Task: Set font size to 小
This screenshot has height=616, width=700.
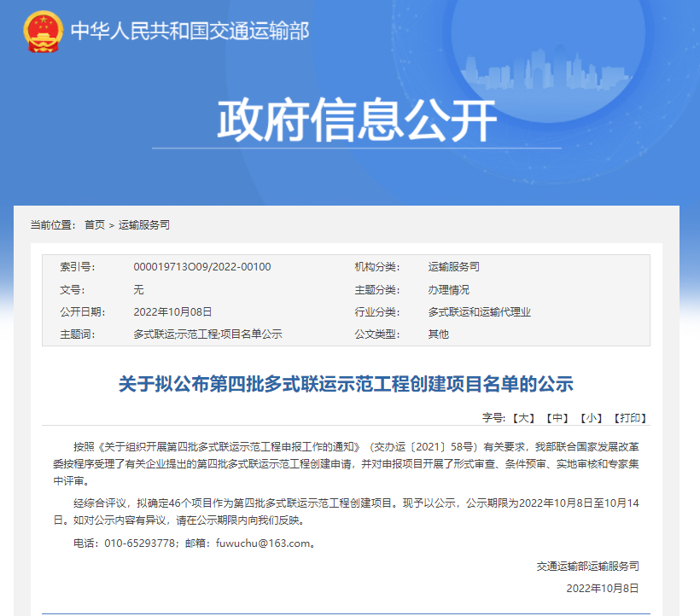Action: click(591, 418)
